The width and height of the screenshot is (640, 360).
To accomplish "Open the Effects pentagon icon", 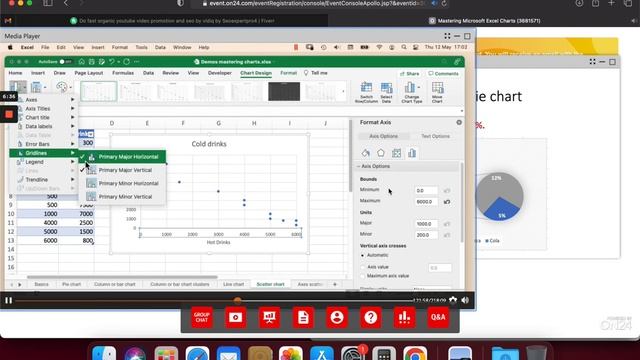I will pos(381,153).
